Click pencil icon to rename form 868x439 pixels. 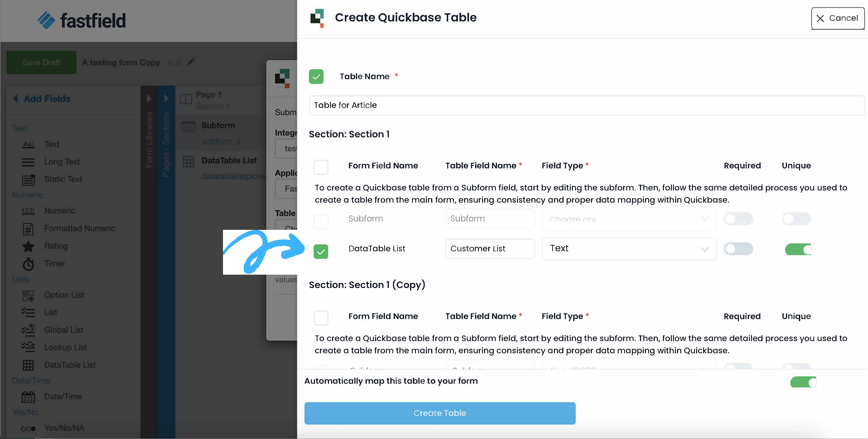191,62
